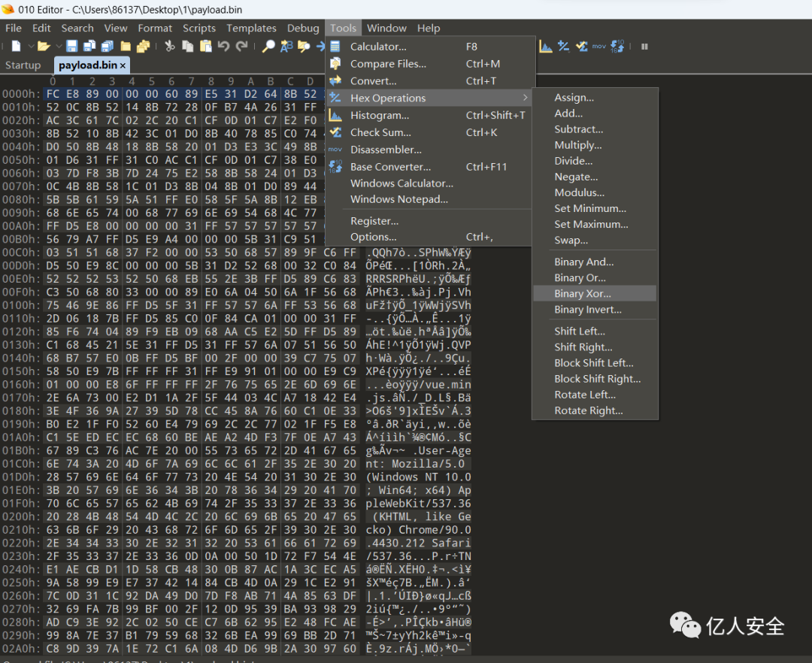Open the Debug menu
The width and height of the screenshot is (812, 663).
304,28
